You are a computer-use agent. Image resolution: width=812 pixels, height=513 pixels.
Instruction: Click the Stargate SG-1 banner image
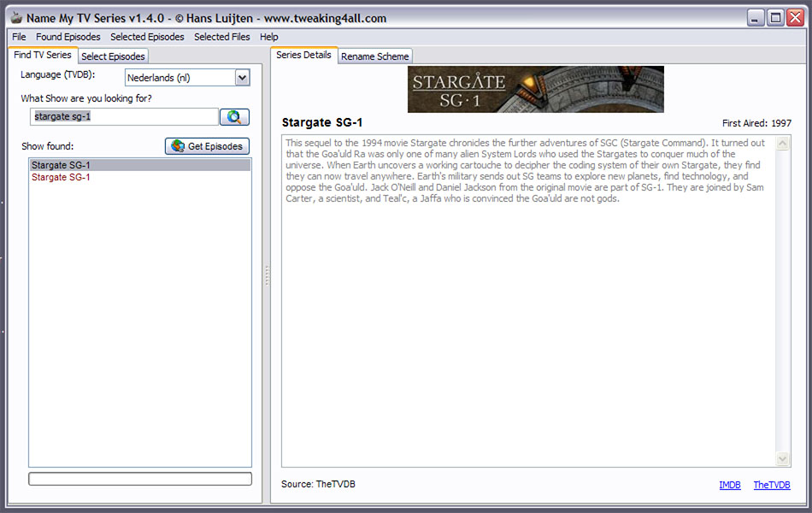pyautogui.click(x=535, y=89)
